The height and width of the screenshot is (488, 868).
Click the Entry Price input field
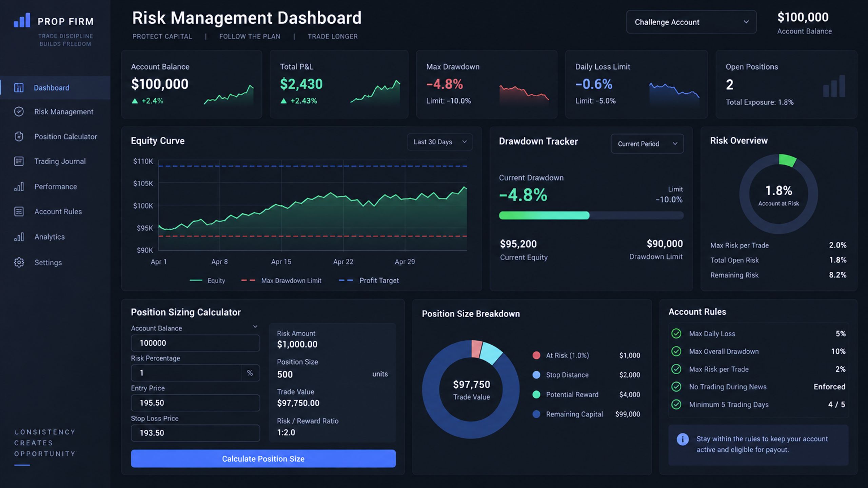tap(195, 403)
